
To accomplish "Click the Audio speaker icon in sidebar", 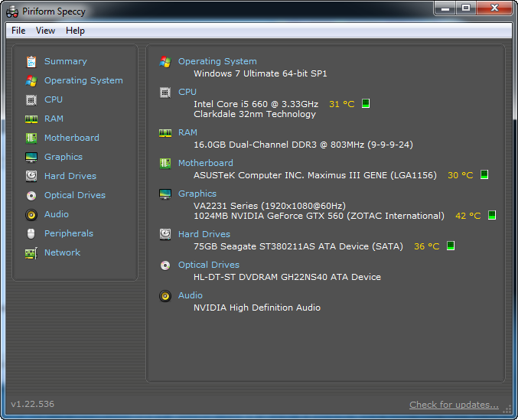I will pos(31,215).
